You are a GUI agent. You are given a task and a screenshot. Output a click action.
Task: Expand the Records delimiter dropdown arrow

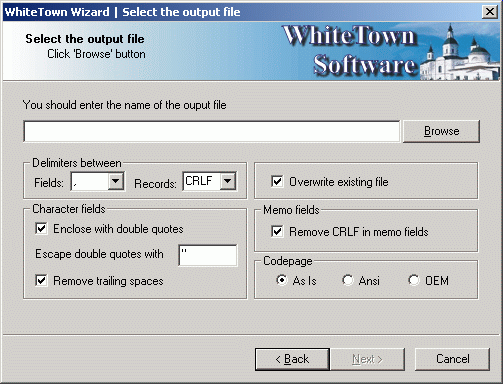tap(228, 181)
